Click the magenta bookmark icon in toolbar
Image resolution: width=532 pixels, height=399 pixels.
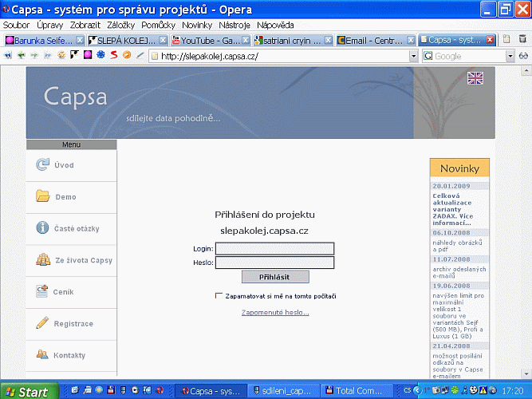click(88, 54)
